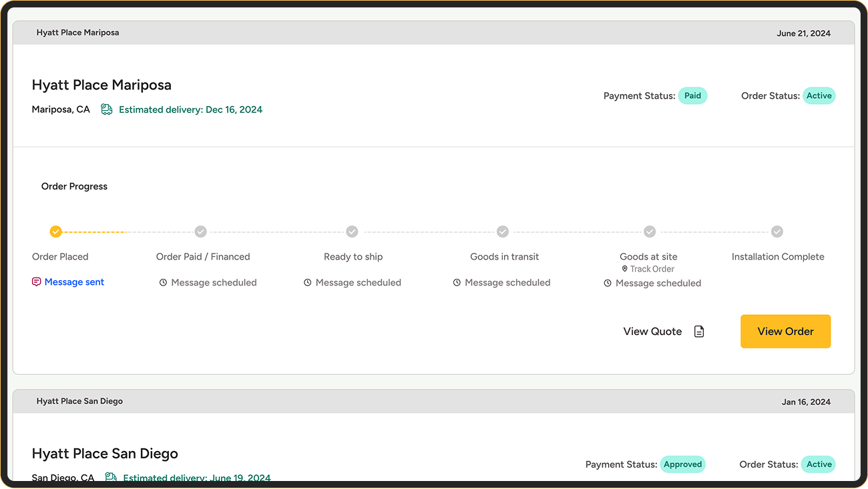The image size is (868, 489).
Task: Click the Installation Complete step circle
Action: pos(777,231)
